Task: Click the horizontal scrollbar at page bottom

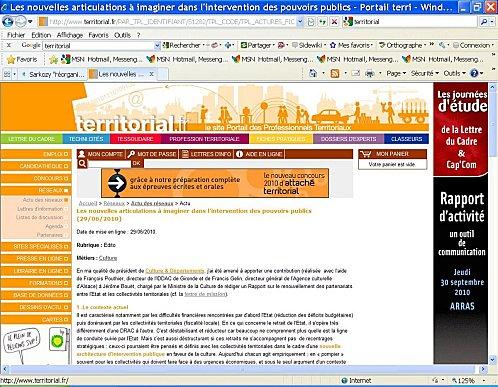Action: [x=243, y=369]
